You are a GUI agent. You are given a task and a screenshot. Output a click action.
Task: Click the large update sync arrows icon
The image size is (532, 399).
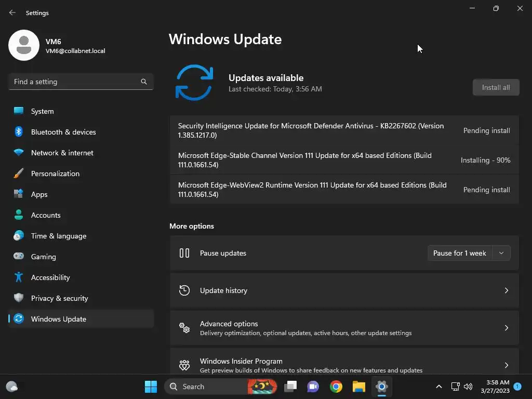pyautogui.click(x=194, y=83)
